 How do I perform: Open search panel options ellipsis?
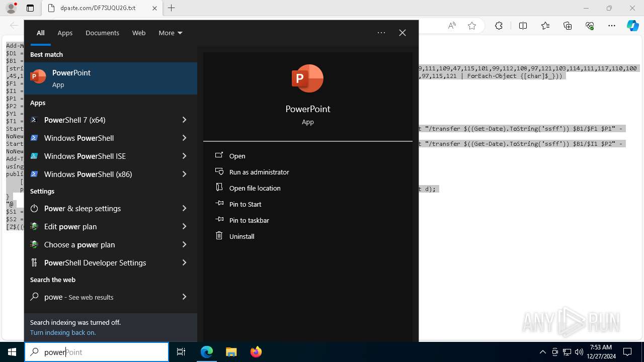coord(381,33)
